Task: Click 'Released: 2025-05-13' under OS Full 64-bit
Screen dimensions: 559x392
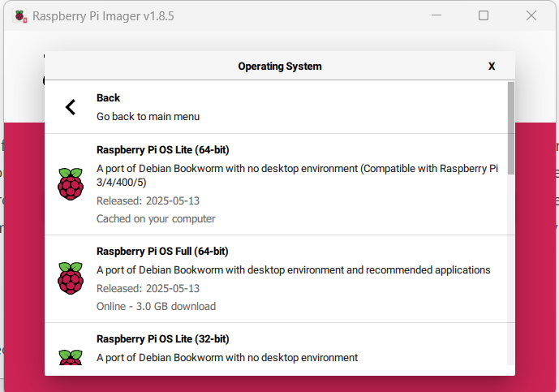Action: (x=148, y=289)
